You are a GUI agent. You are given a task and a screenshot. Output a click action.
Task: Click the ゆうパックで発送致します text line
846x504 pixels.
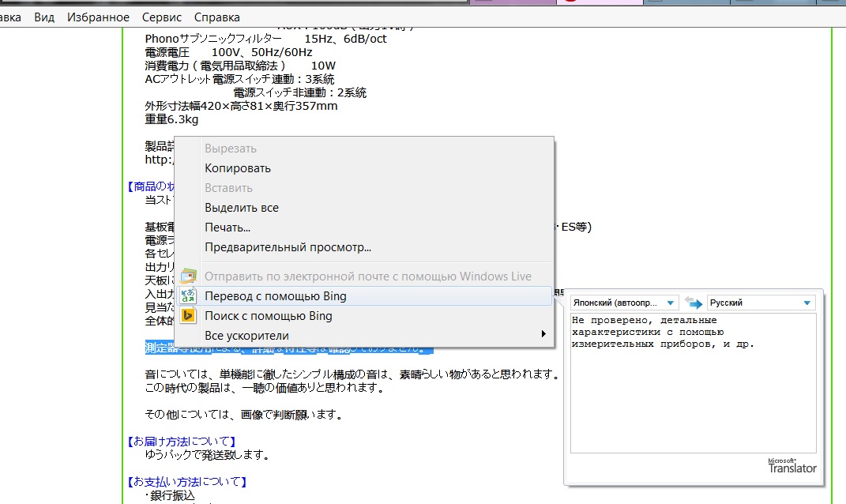tap(207, 455)
